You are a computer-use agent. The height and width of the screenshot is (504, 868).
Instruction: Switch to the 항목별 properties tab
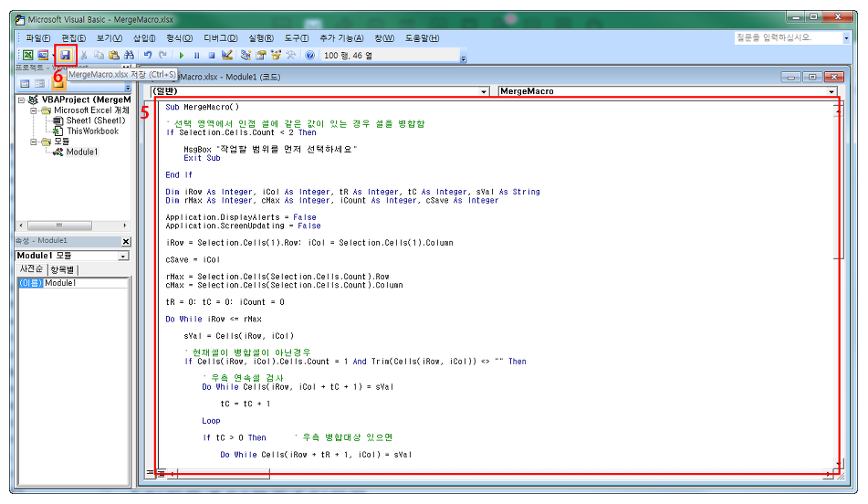click(x=64, y=269)
